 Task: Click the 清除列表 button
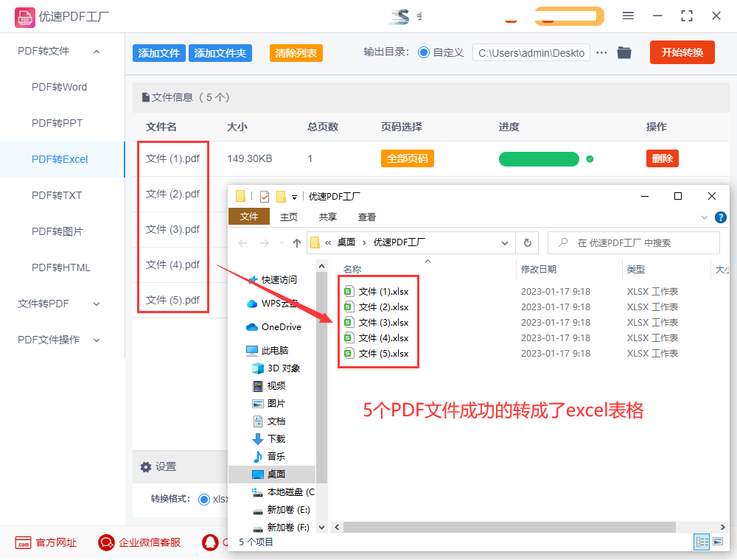[x=296, y=53]
